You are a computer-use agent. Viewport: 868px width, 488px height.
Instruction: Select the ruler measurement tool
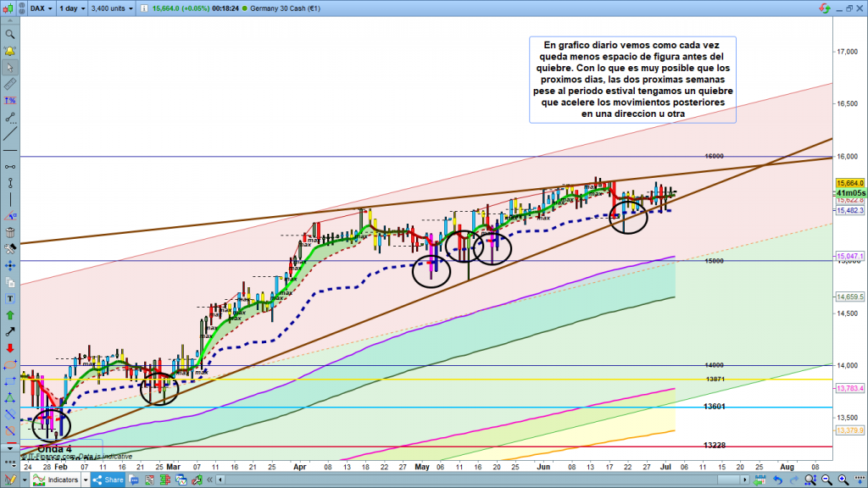click(x=10, y=86)
